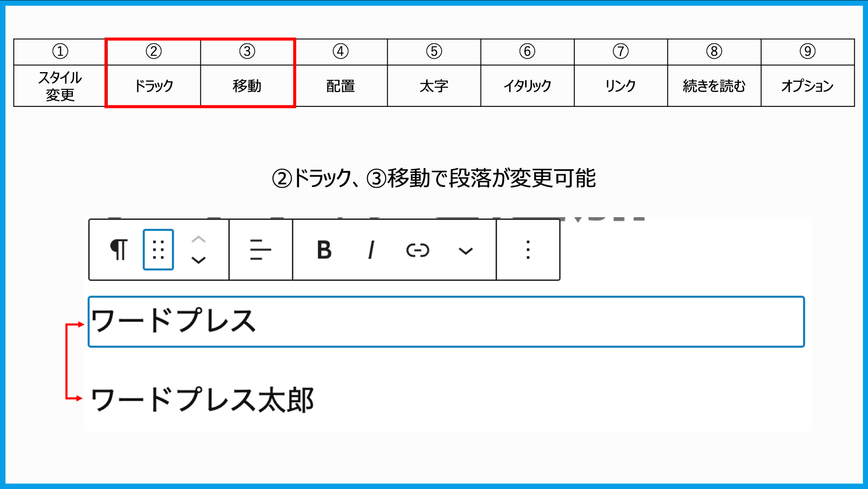
Task: Click the ⑦ number cell
Action: (x=621, y=52)
